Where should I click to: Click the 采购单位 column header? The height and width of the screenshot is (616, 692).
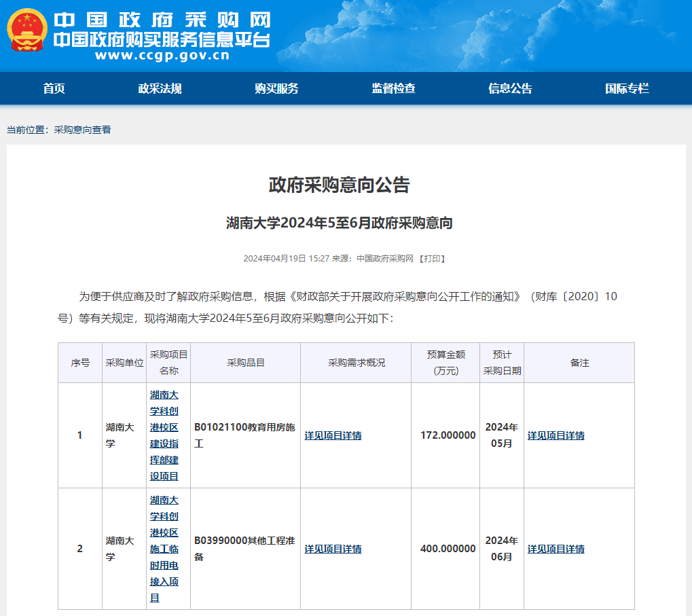[x=124, y=363]
